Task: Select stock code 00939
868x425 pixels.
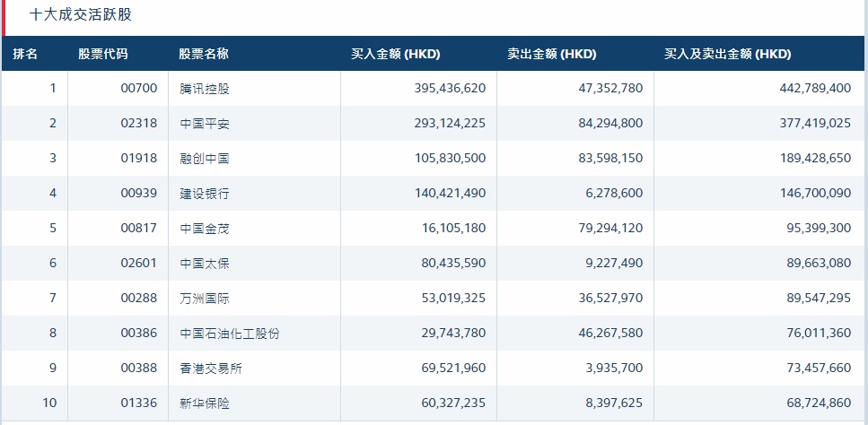Action: 139,193
